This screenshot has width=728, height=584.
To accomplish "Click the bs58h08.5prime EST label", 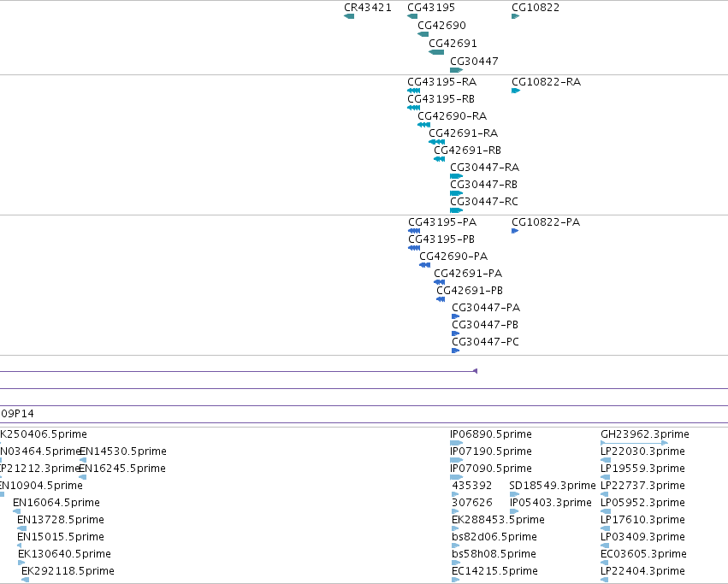I will pyautogui.click(x=494, y=554).
